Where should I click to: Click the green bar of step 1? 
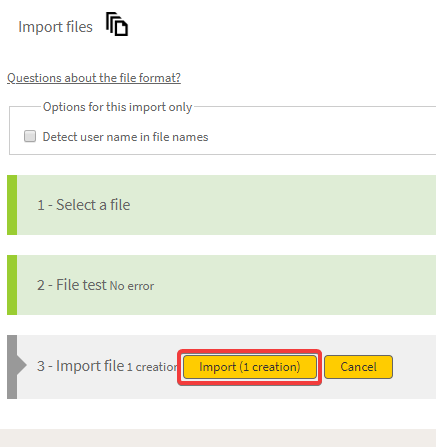click(12, 205)
